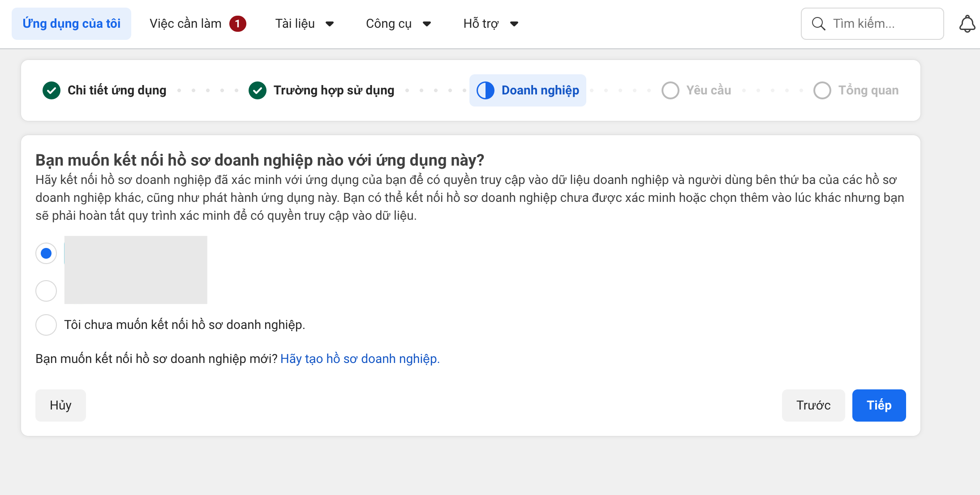Click the notification bell icon
The width and height of the screenshot is (980, 495).
[967, 24]
